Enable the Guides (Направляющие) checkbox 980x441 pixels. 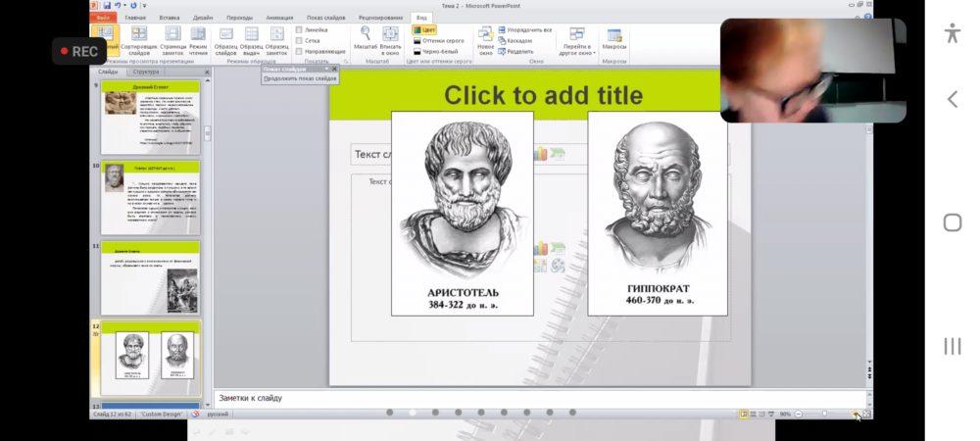point(299,51)
